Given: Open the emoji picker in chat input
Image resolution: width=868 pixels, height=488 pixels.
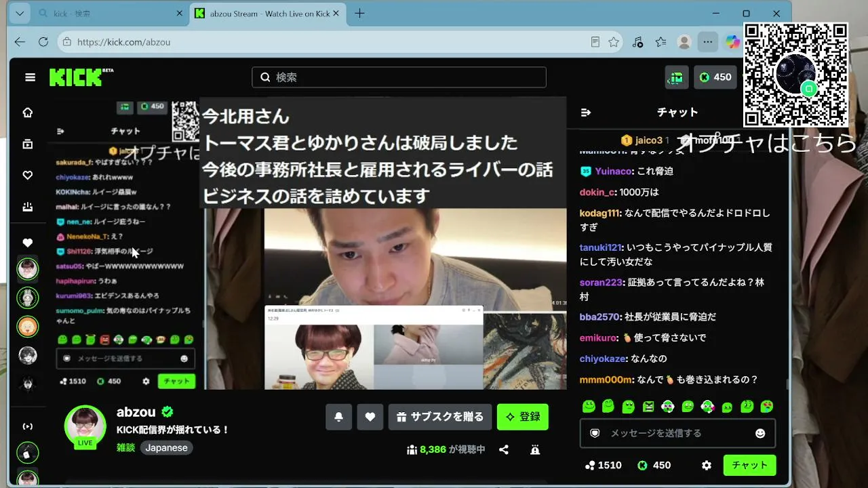Looking at the screenshot, I should (760, 433).
